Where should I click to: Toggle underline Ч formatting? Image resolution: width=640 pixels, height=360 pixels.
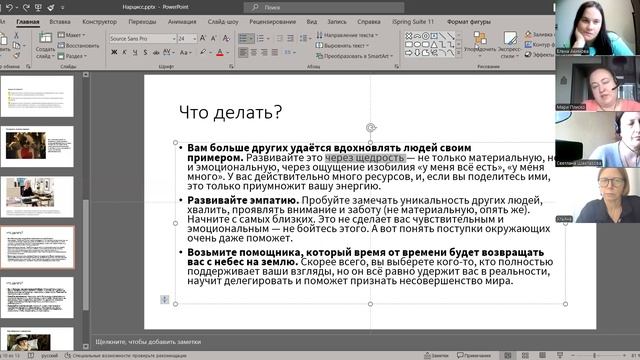(x=135, y=52)
